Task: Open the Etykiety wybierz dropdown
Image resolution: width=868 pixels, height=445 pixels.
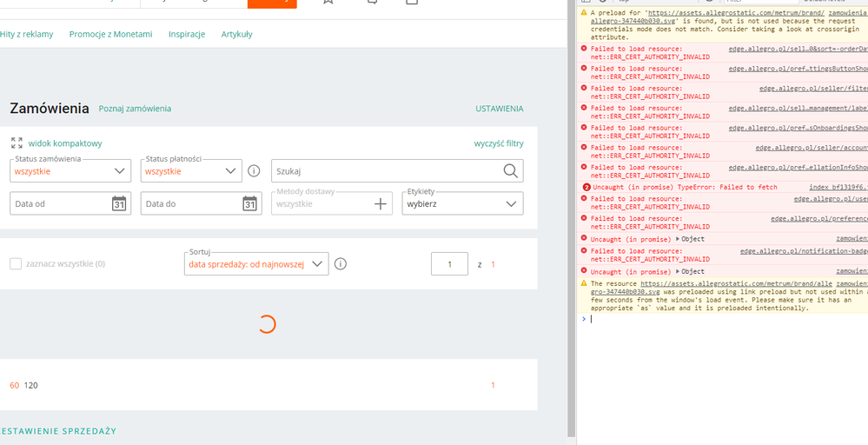Action: [511, 203]
